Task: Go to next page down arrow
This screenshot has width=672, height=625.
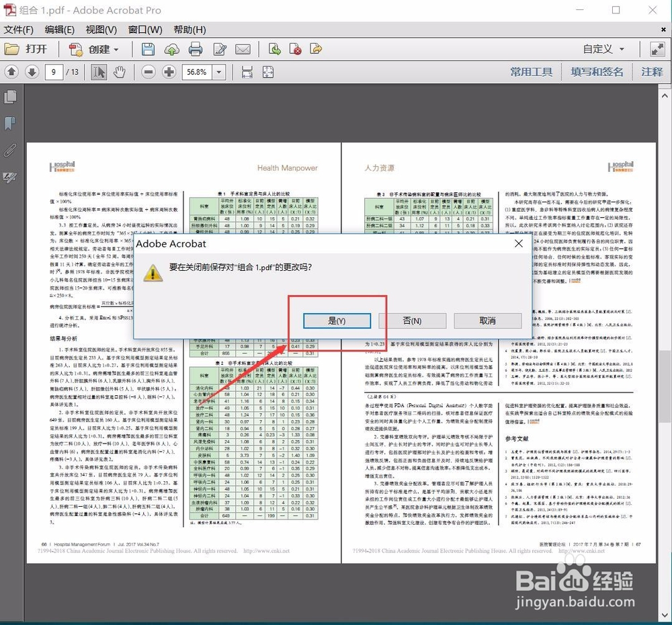Action: pos(32,72)
